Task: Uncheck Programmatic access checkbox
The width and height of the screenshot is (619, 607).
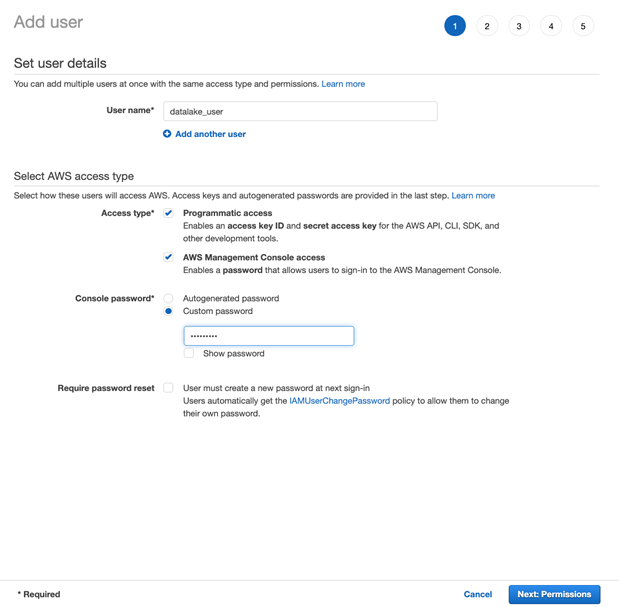Action: click(168, 213)
